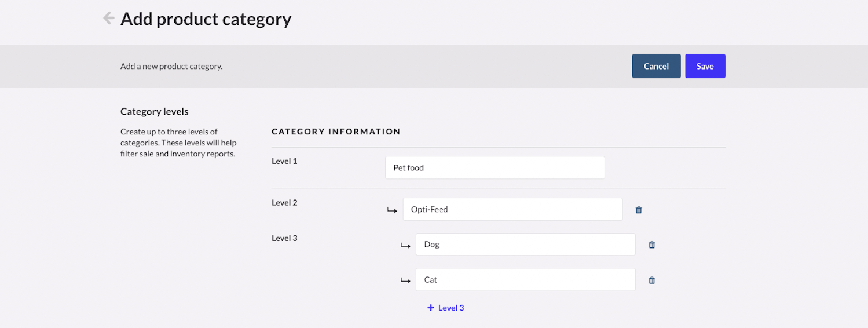Edit the Opti-Feed level 2 field
Image resolution: width=868 pixels, height=328 pixels.
[x=512, y=209]
